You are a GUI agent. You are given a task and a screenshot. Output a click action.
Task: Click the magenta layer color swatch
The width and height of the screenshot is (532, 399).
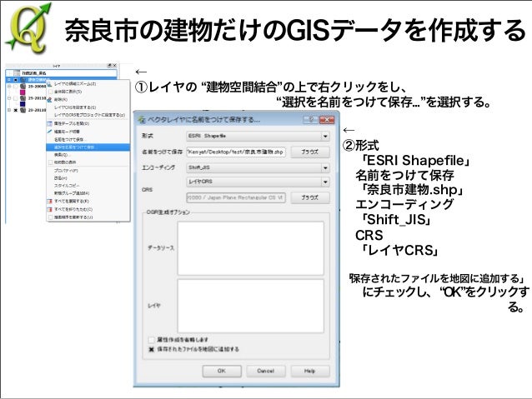click(23, 92)
